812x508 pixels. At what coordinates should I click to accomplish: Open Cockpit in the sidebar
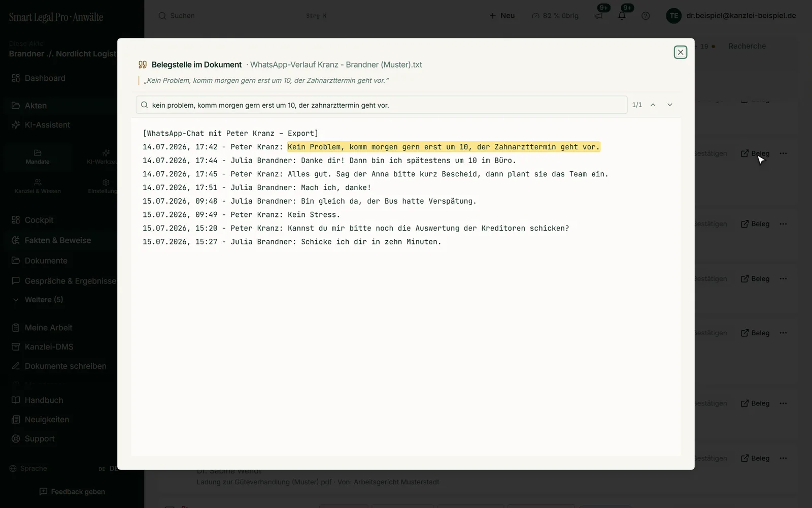point(39,220)
